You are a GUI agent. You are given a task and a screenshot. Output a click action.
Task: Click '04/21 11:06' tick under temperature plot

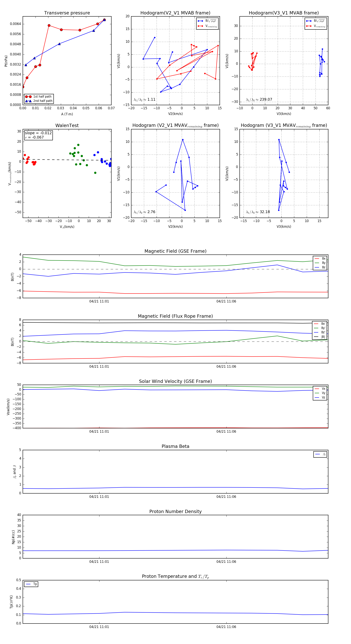coord(226,627)
